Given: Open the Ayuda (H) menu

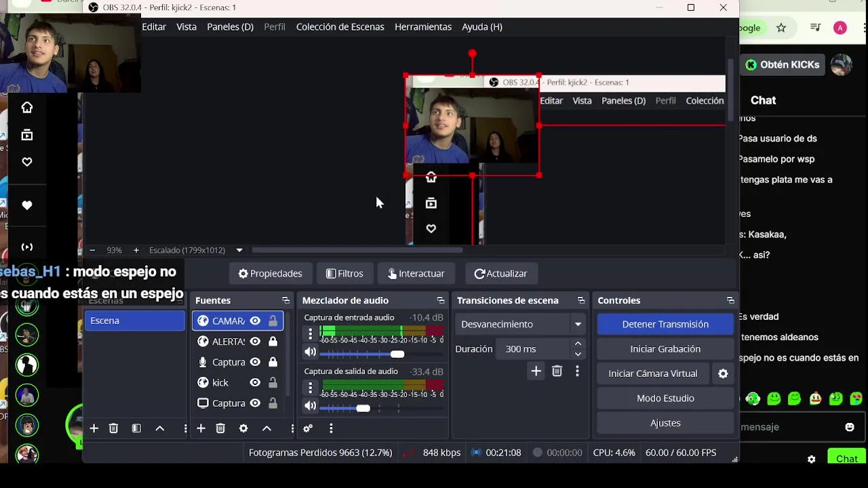Looking at the screenshot, I should [x=482, y=26].
